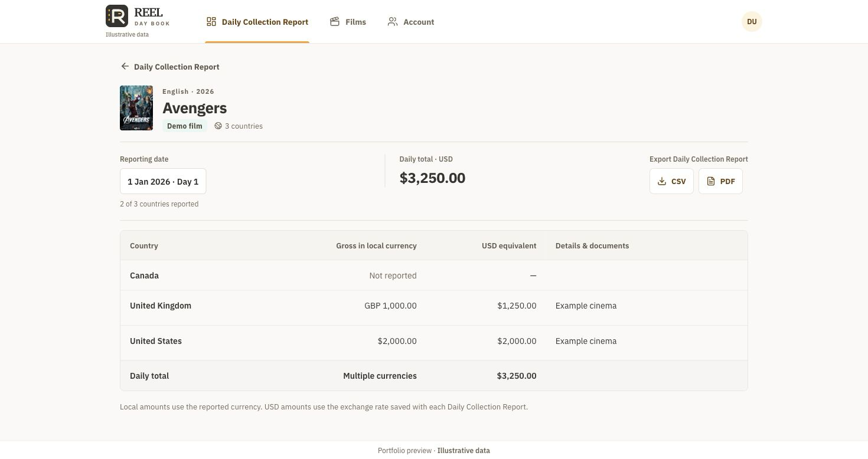Click the globe icon beside 3 countries
The image size is (868, 459).
point(218,126)
